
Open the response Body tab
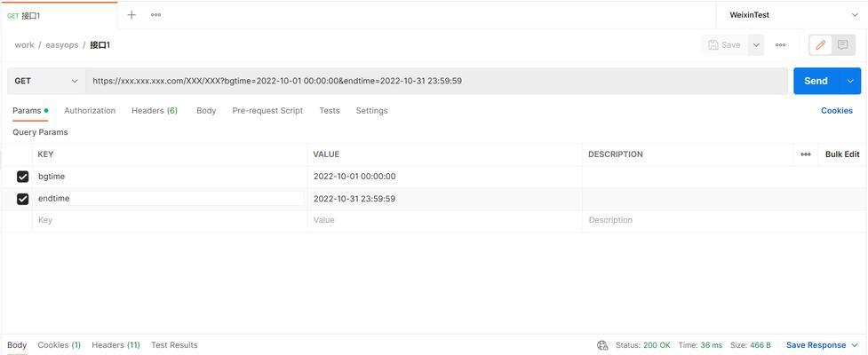click(x=17, y=345)
